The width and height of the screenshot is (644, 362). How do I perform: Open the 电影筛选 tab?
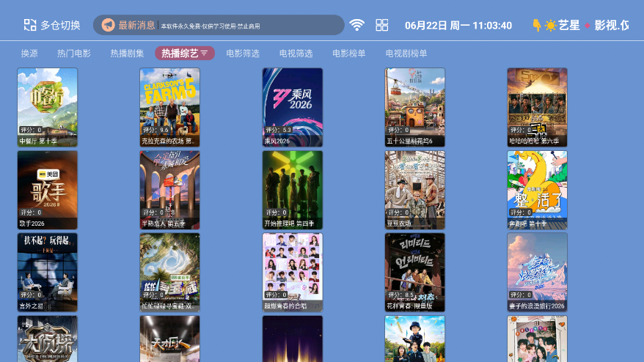pos(243,53)
